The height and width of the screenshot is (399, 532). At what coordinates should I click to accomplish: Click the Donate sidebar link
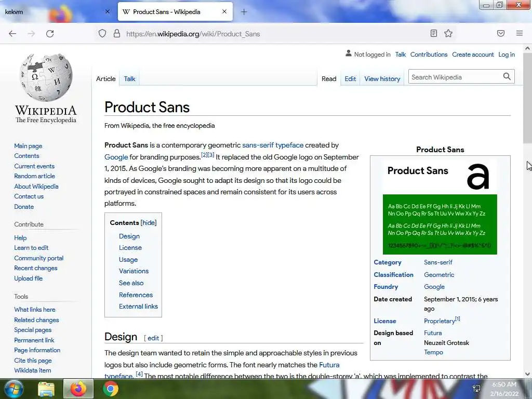(x=24, y=207)
